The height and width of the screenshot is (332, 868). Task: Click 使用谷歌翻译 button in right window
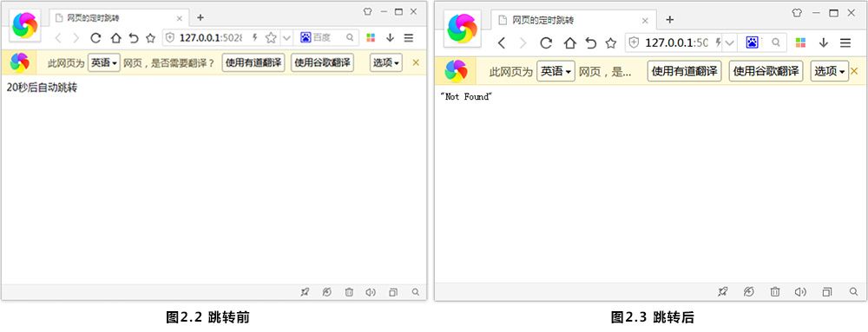tap(766, 71)
